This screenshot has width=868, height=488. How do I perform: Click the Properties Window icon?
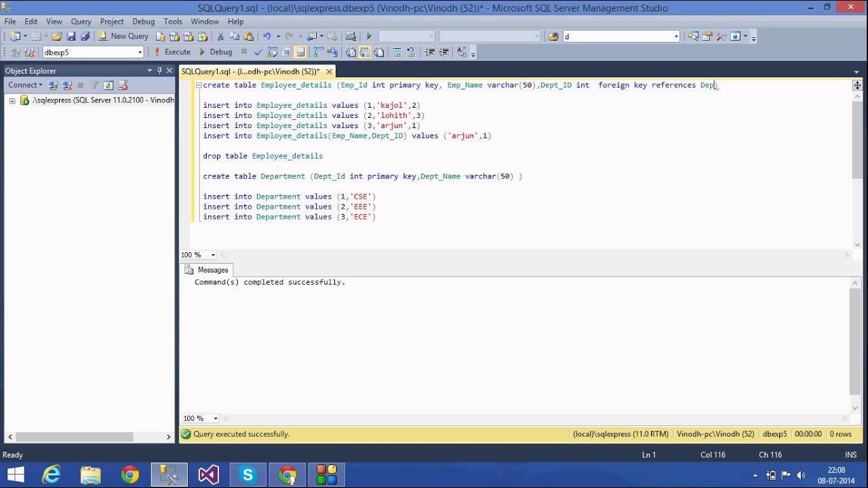707,37
